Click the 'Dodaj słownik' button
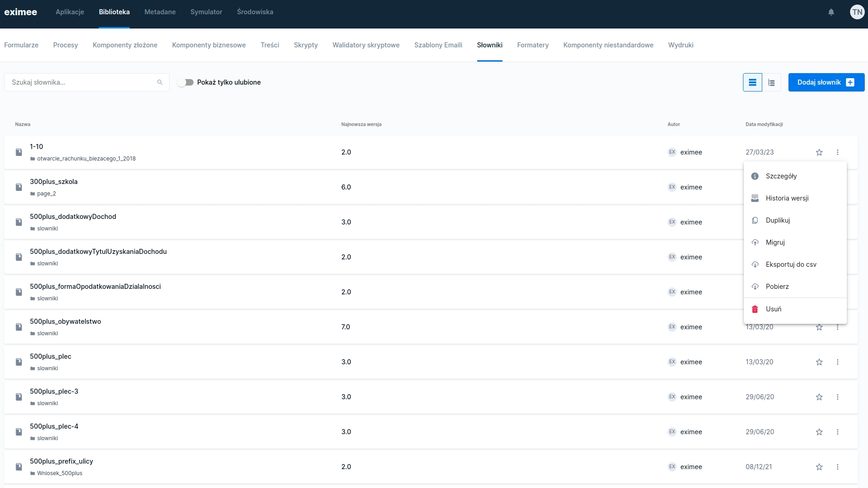The height and width of the screenshot is (488, 868). pos(826,82)
